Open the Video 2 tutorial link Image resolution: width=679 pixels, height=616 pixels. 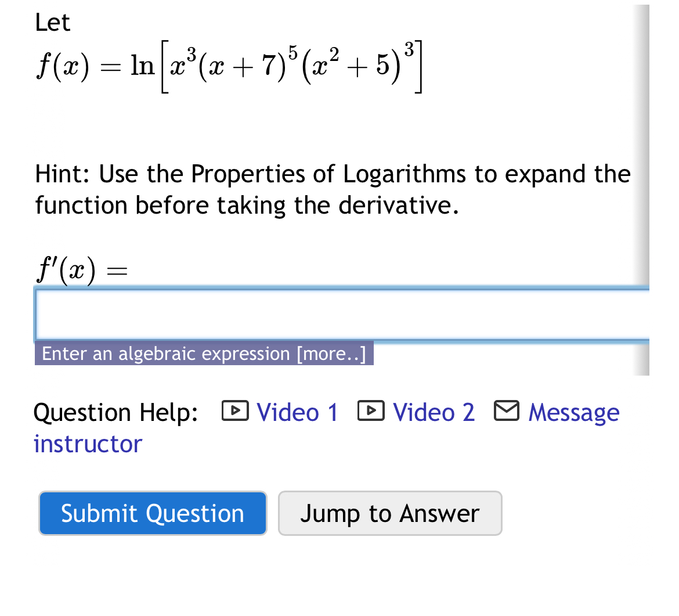434,412
